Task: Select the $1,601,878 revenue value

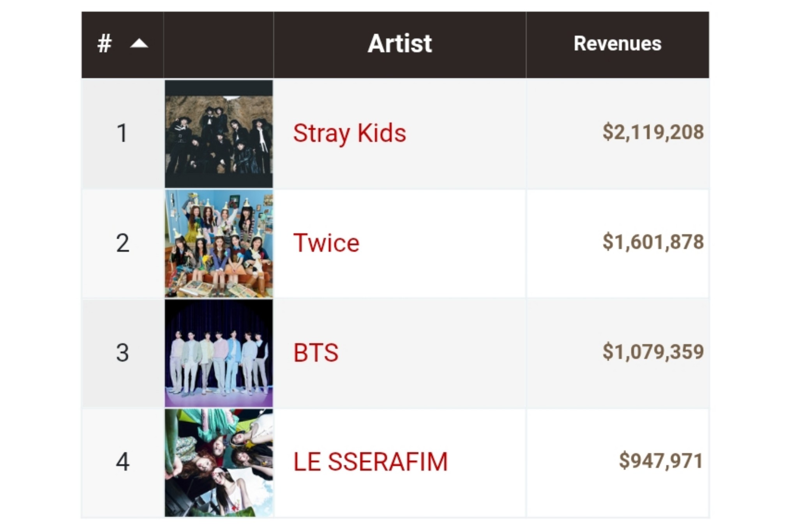Action: coord(653,242)
